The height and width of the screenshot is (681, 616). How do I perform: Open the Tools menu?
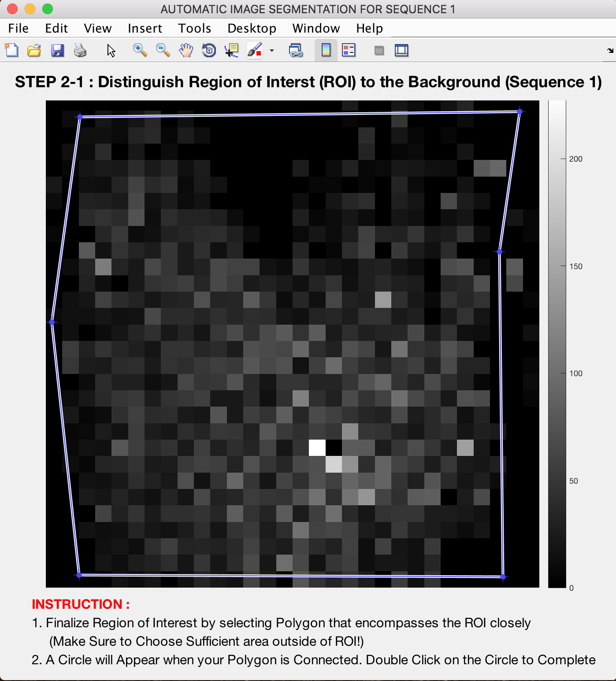(x=195, y=28)
